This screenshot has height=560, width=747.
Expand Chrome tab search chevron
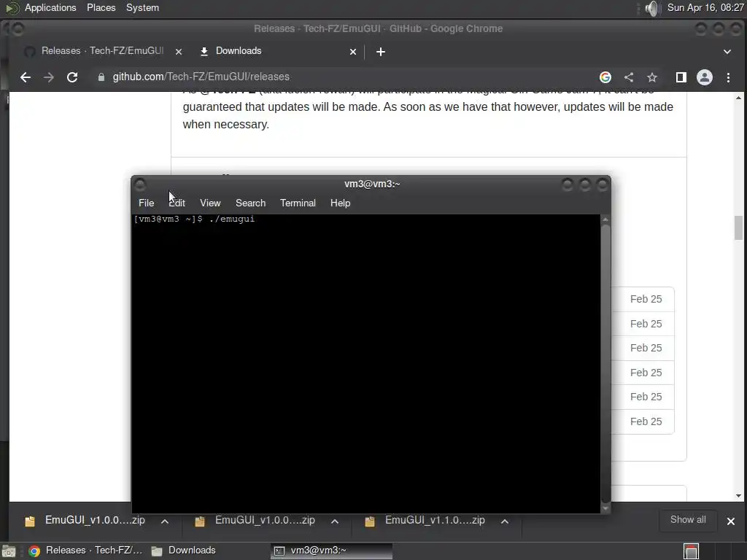pyautogui.click(x=727, y=52)
